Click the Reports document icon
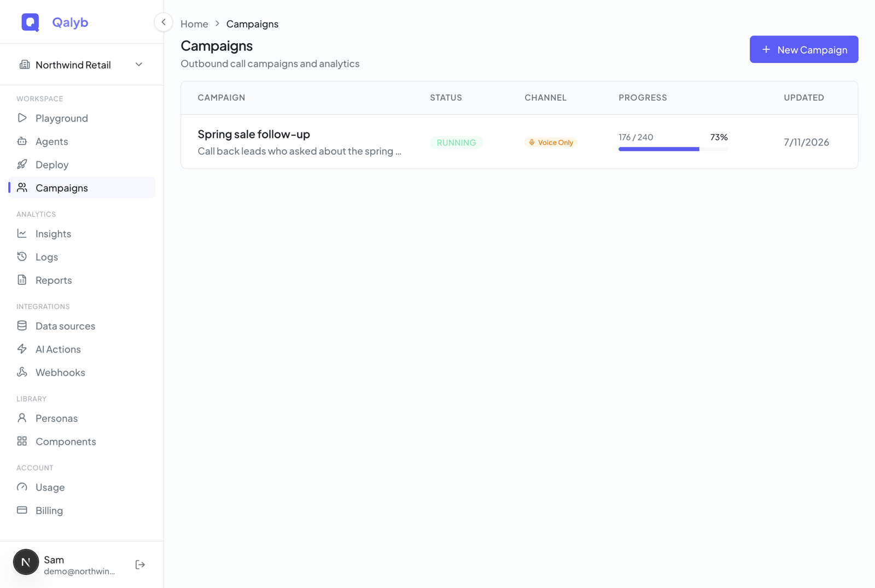875x588 pixels. (x=22, y=280)
